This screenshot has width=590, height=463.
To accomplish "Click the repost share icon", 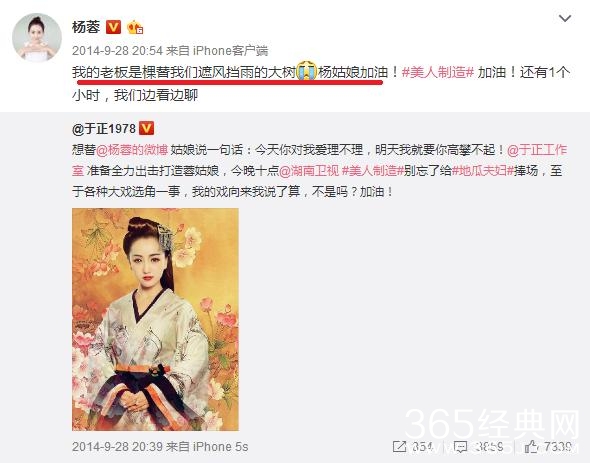I will 399,447.
